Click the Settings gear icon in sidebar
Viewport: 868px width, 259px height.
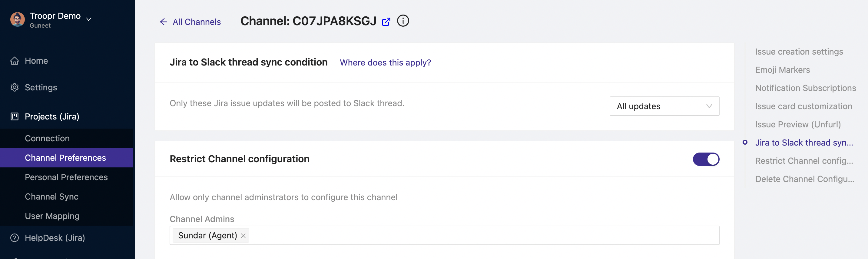coord(15,87)
